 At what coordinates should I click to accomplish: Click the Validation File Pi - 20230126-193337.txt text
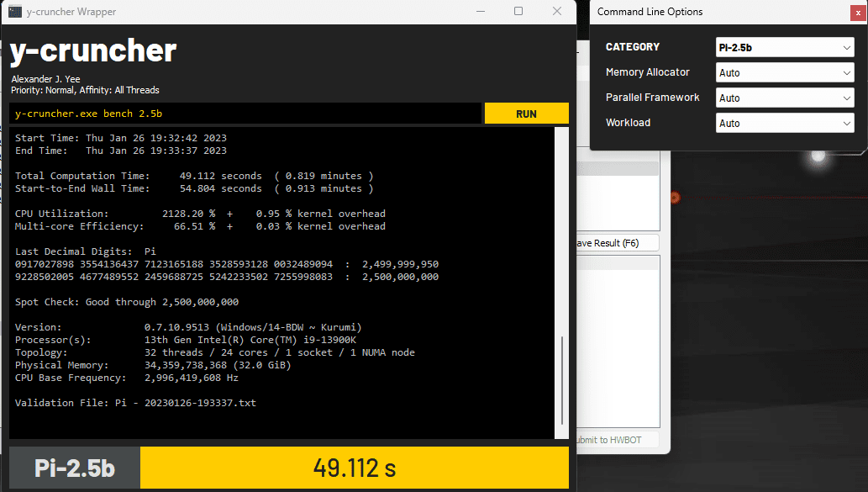click(x=135, y=403)
